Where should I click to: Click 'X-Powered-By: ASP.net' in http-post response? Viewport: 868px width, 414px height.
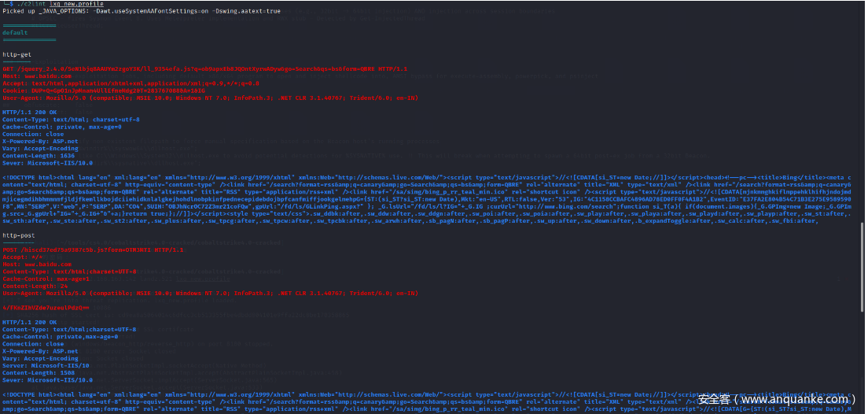tap(40, 351)
